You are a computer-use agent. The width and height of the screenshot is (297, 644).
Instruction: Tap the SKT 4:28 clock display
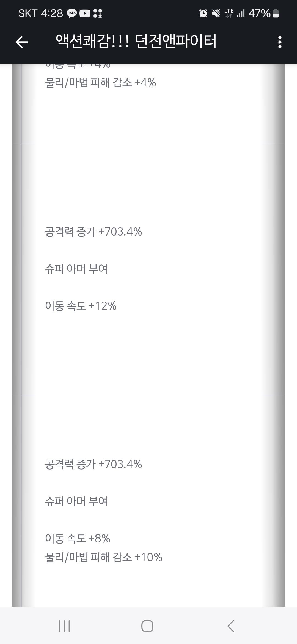(x=41, y=13)
